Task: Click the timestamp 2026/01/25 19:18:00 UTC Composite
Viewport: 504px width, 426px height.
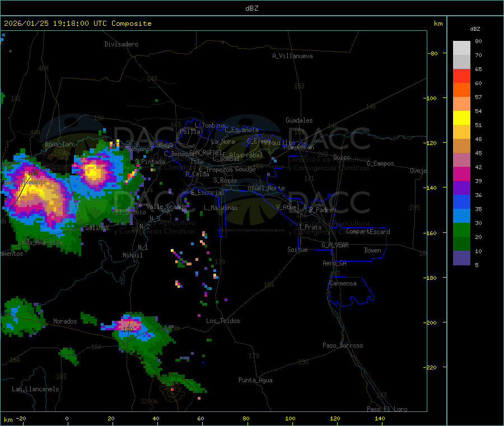Action: 77,24
